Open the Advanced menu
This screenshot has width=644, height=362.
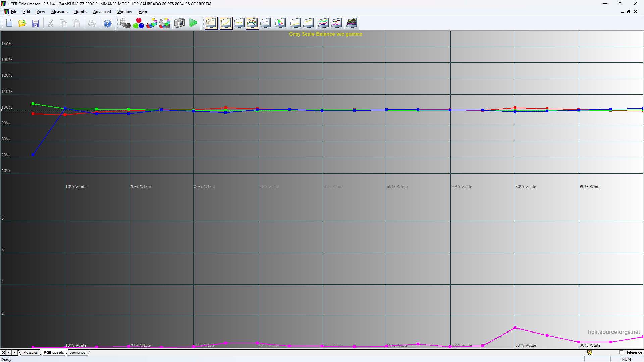coord(102,12)
